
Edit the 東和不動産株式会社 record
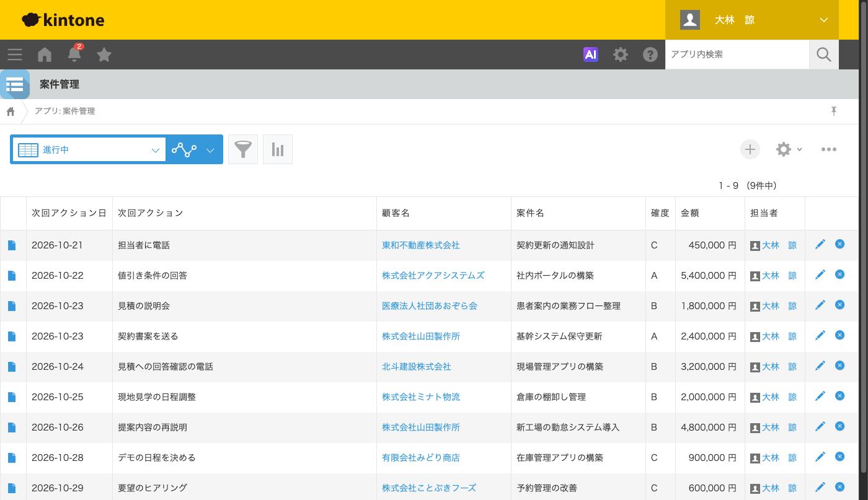[x=820, y=244]
